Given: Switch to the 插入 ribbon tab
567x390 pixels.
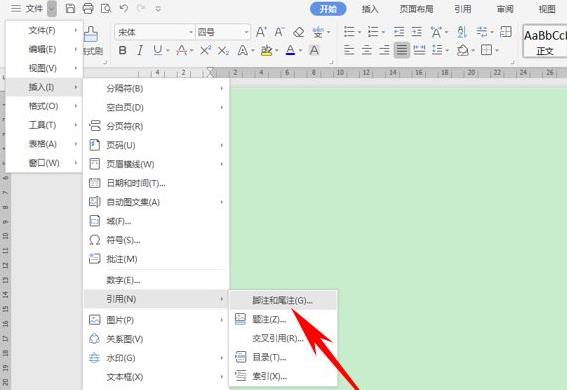Looking at the screenshot, I should tap(370, 9).
